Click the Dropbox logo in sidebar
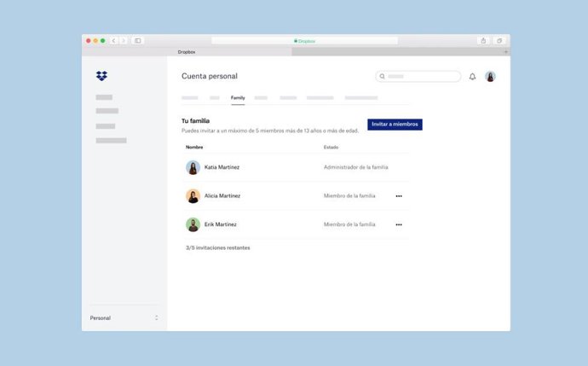Screen dimensions: 588x366 101,76
